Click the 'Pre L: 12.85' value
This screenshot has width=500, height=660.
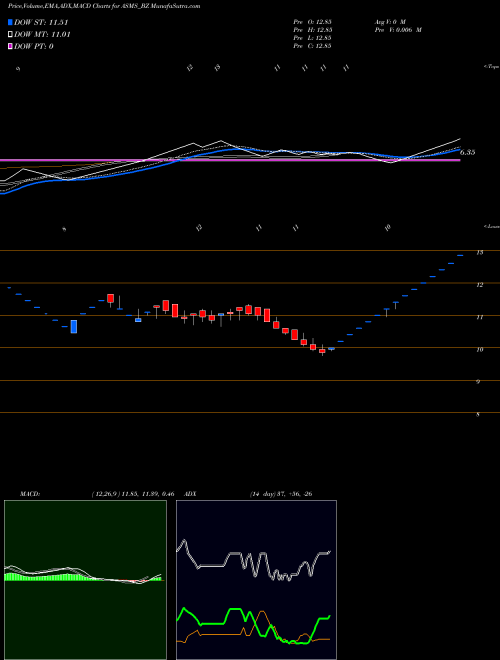coord(312,38)
